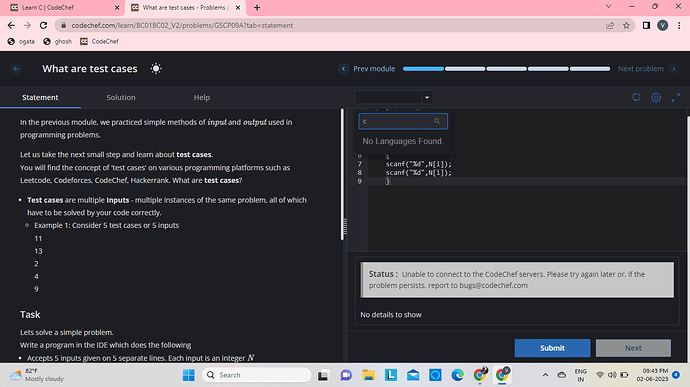Bookmark this page with star icon
The width and height of the screenshot is (690, 387).
pyautogui.click(x=626, y=26)
